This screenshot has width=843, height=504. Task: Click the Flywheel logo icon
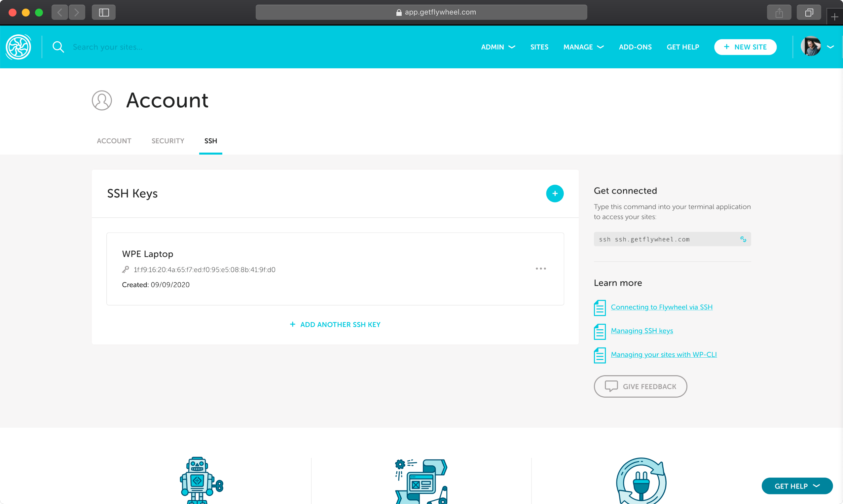pyautogui.click(x=18, y=47)
